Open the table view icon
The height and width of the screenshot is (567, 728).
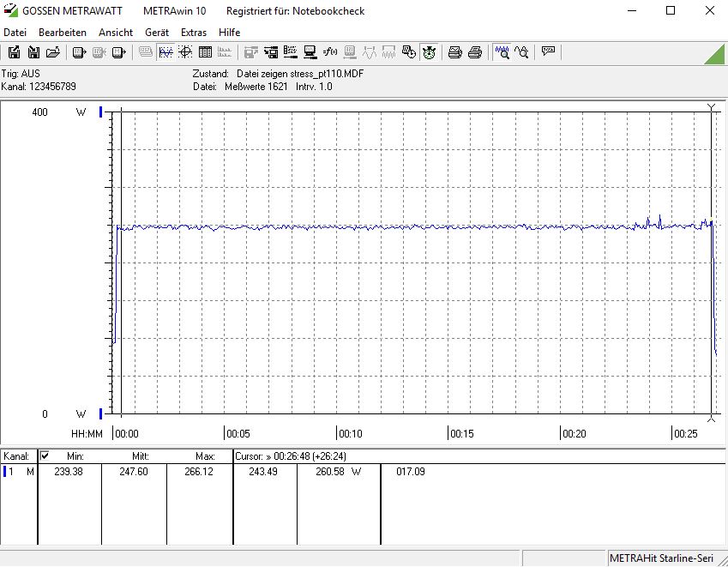[x=205, y=52]
